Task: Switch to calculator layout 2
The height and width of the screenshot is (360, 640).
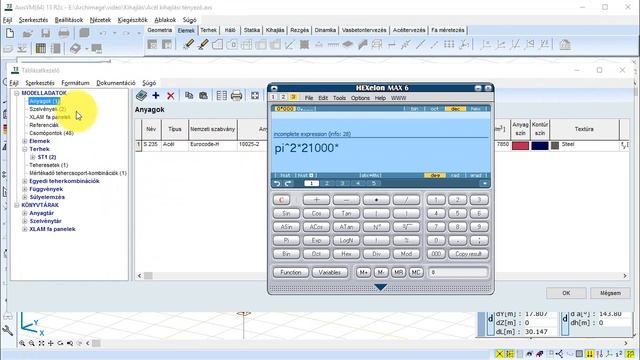Action: tap(283, 97)
